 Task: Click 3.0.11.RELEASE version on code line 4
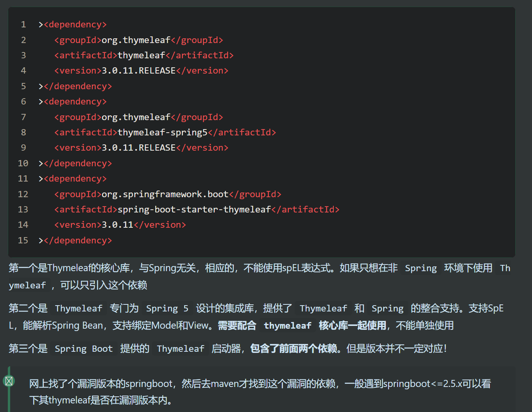coord(138,71)
